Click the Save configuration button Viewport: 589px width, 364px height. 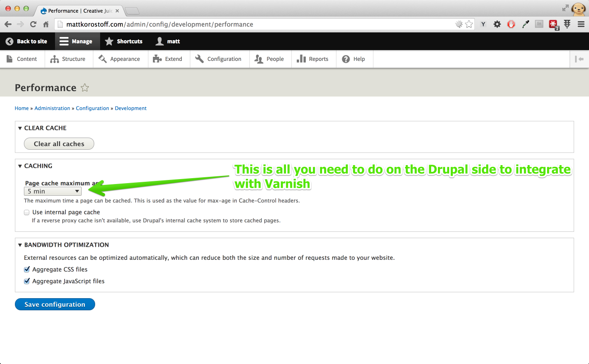point(55,304)
